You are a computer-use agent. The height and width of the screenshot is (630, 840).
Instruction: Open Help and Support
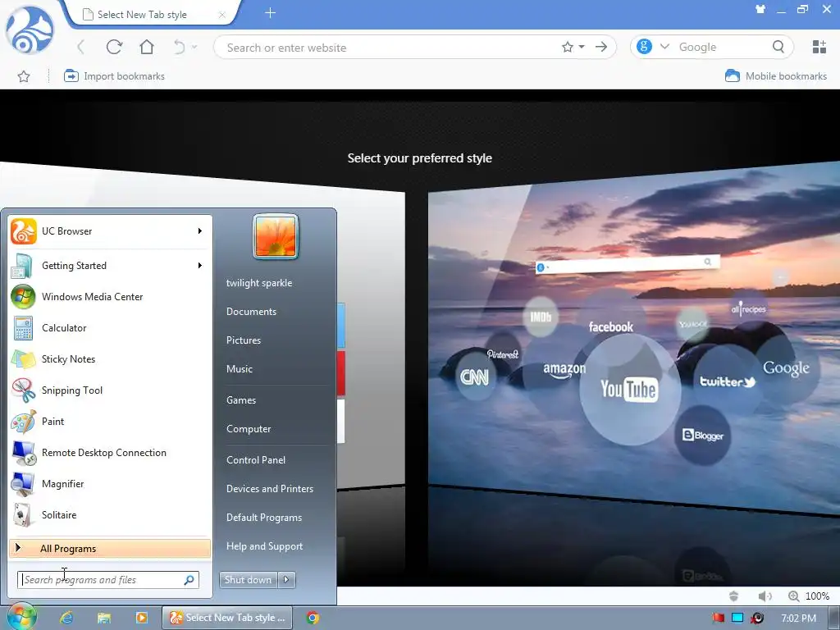point(264,546)
